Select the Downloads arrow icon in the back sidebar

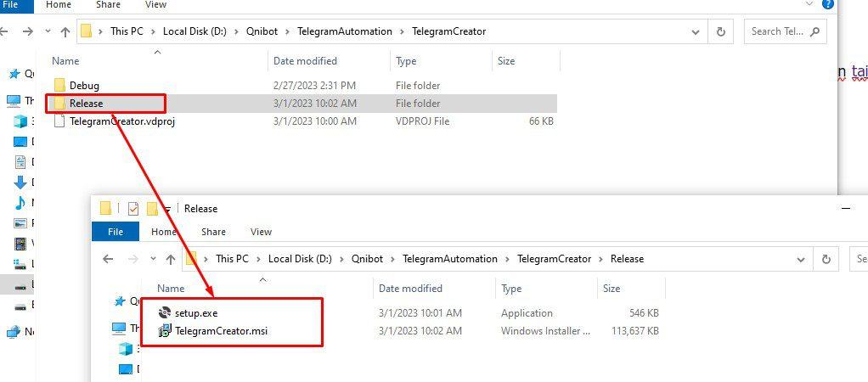point(20,183)
